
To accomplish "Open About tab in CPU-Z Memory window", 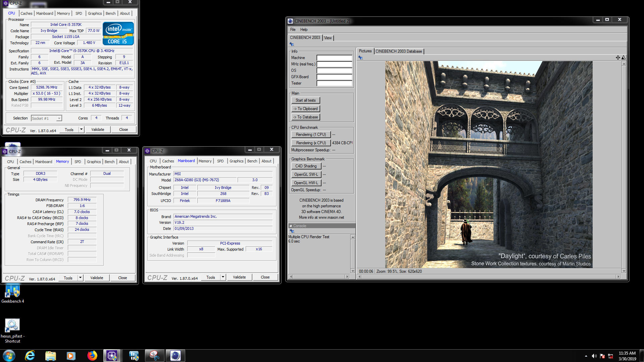I will pyautogui.click(x=124, y=162).
